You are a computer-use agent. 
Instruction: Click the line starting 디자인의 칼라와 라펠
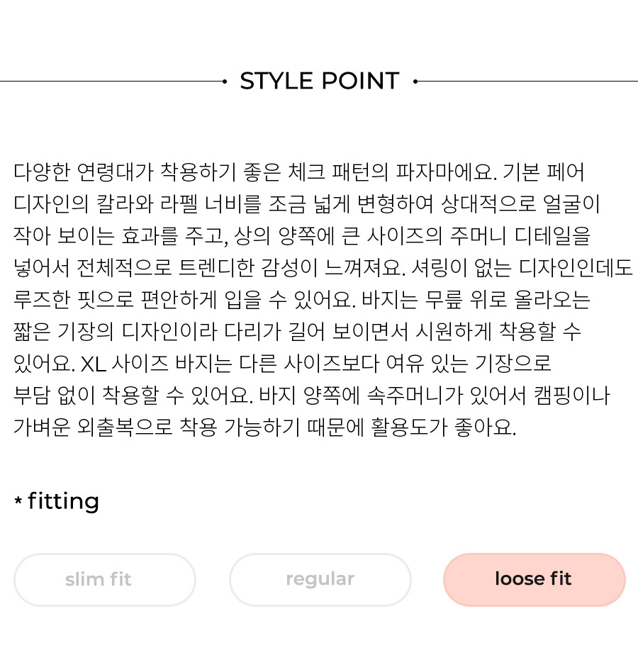[x=306, y=203]
